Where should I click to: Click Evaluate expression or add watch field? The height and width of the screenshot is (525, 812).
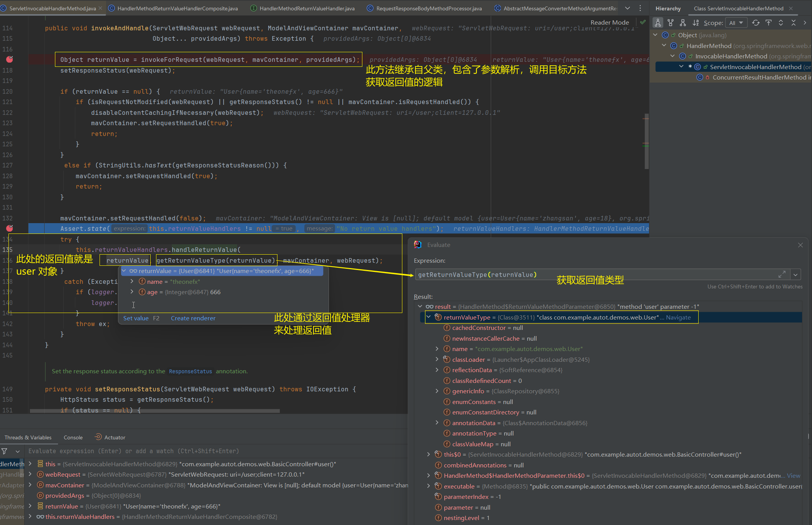point(216,451)
